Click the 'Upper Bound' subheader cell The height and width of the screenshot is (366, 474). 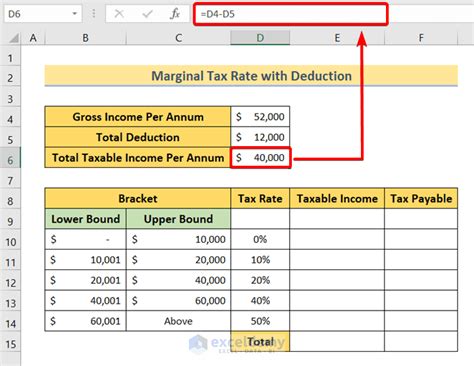178,219
